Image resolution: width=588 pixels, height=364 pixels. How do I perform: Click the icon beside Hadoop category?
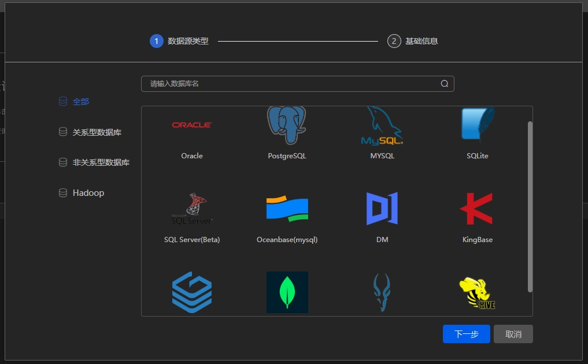pos(63,192)
